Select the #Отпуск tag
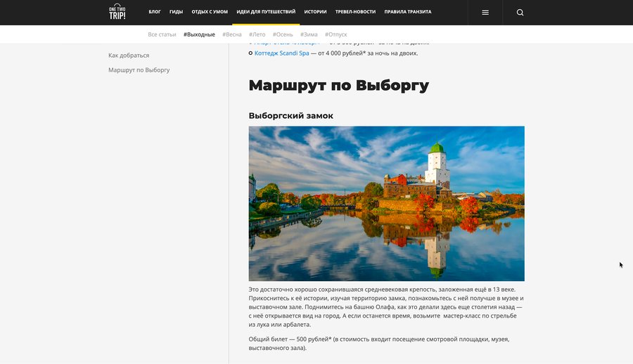Image resolution: width=633 pixels, height=364 pixels. (x=336, y=34)
